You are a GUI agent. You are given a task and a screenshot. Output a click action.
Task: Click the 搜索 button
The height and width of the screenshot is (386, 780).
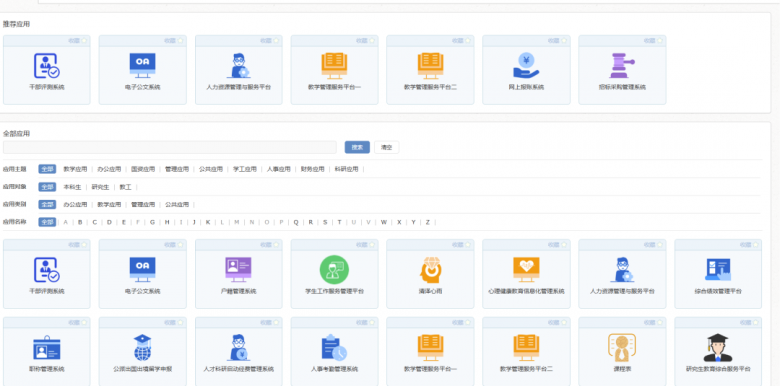[357, 147]
